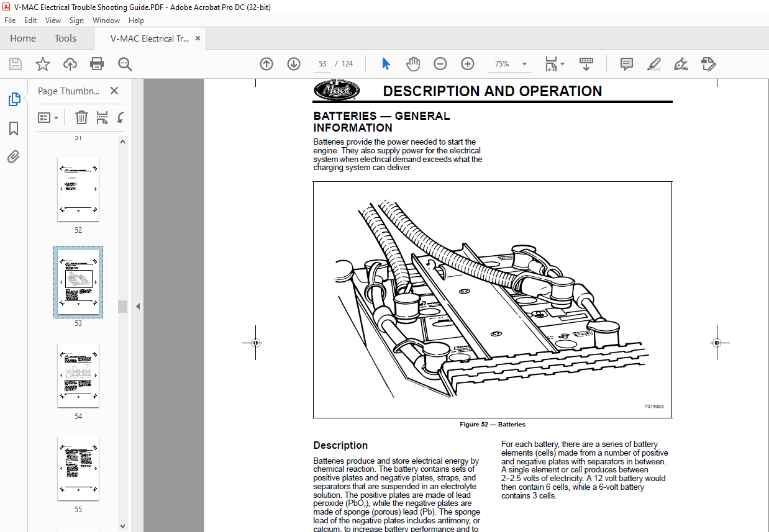Go to the next page arrow
769x532 pixels.
coord(294,64)
